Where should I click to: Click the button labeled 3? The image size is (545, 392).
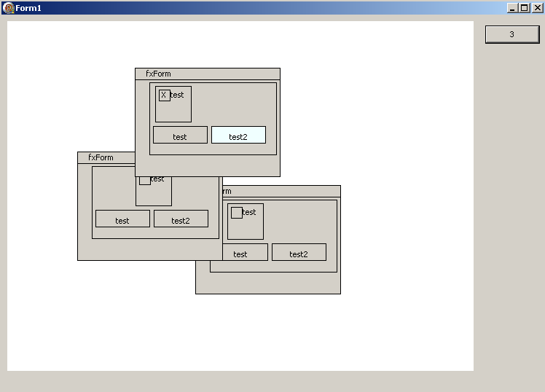point(512,34)
